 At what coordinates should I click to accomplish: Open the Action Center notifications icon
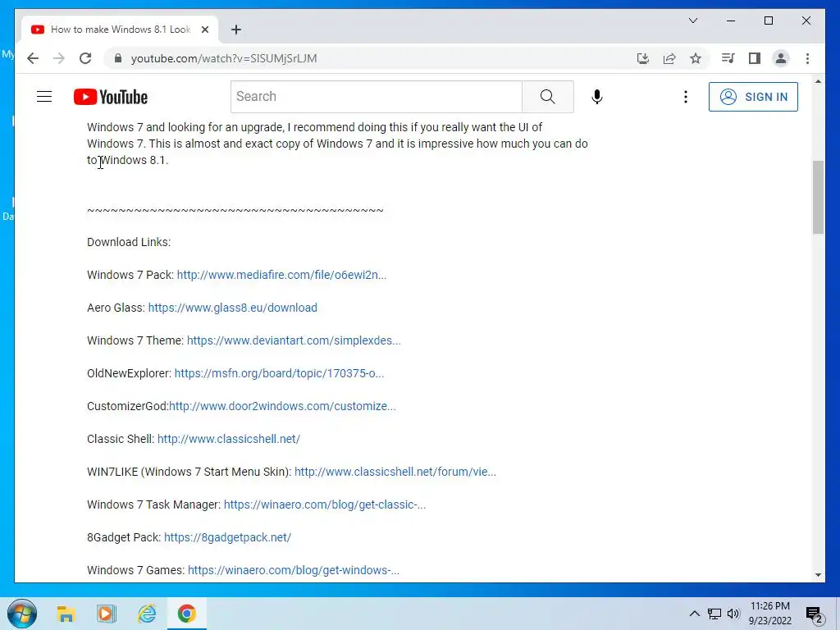pos(815,614)
